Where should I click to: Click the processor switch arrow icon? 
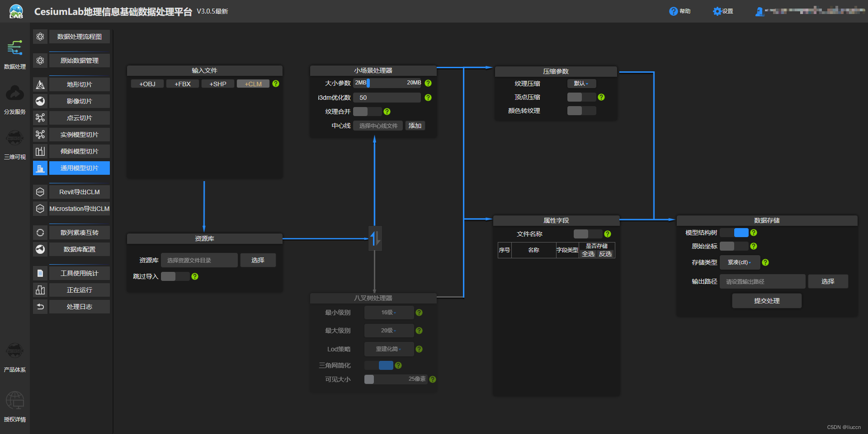click(375, 238)
